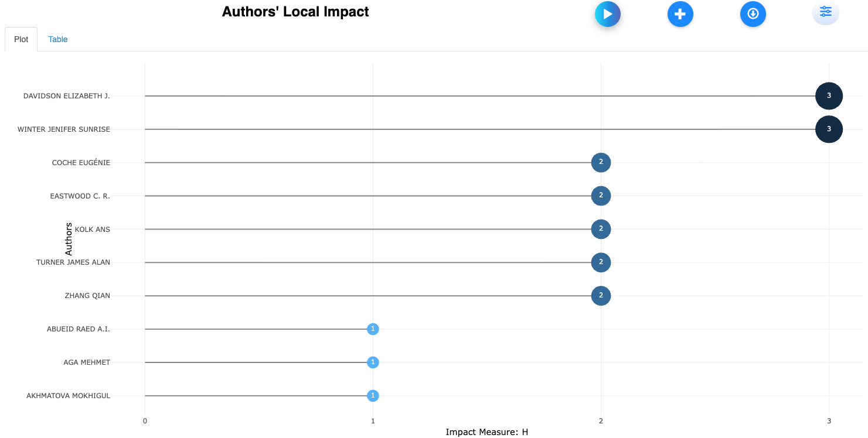Switch to the Table tab
The image size is (868, 438).
pos(57,39)
